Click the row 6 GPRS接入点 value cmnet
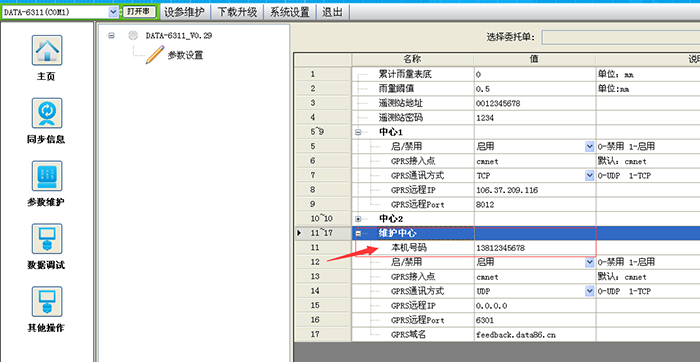Image resolution: width=700 pixels, height=362 pixels. point(535,161)
